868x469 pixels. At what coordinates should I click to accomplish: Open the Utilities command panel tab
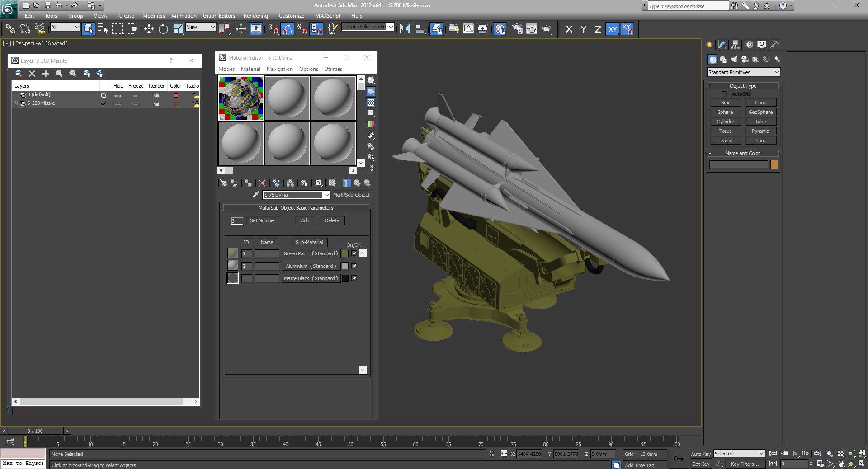click(774, 44)
